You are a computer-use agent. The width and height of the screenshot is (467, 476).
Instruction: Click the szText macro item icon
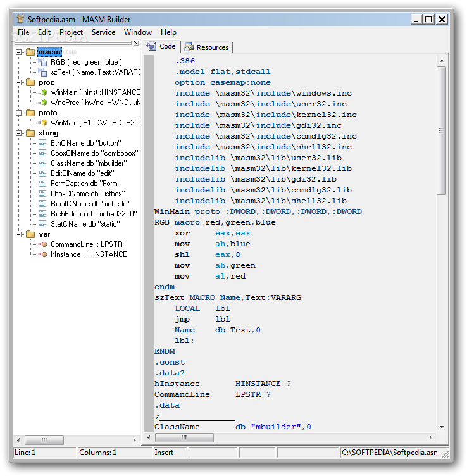pos(43,72)
